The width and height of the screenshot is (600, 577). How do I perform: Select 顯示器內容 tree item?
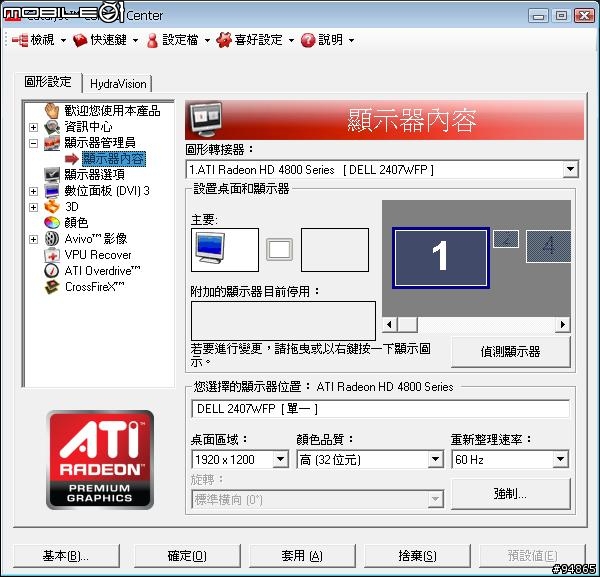click(x=114, y=159)
